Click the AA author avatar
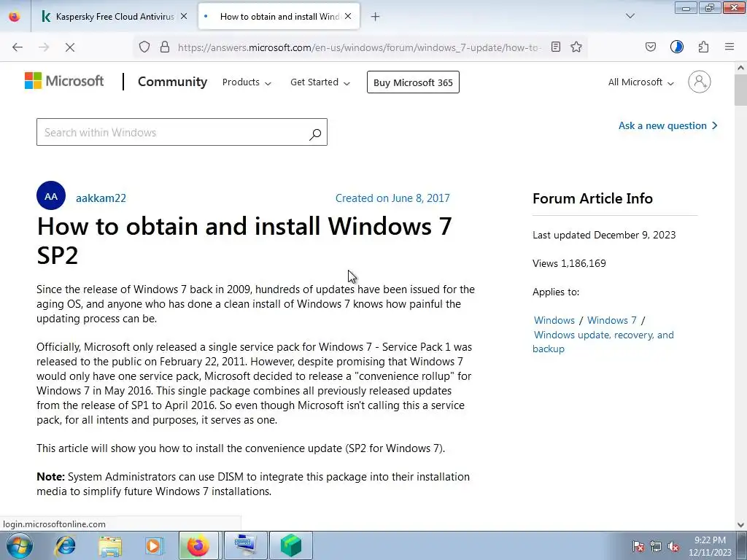Viewport: 747px width, 560px height. pyautogui.click(x=51, y=195)
